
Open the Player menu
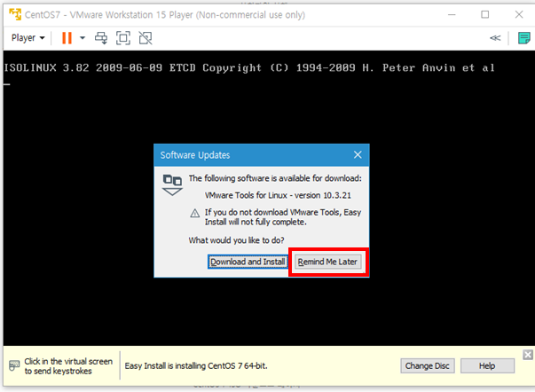28,38
